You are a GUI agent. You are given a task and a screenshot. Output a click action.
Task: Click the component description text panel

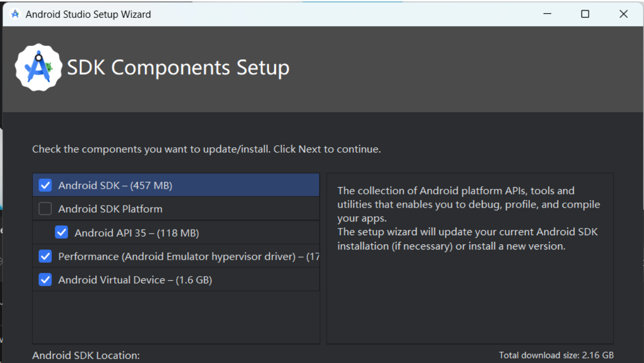click(x=470, y=258)
